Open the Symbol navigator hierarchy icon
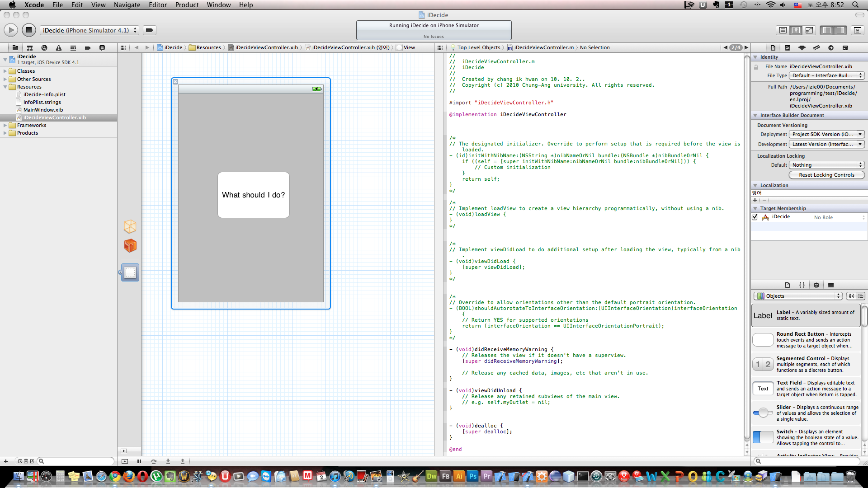The image size is (868, 488). (29, 47)
